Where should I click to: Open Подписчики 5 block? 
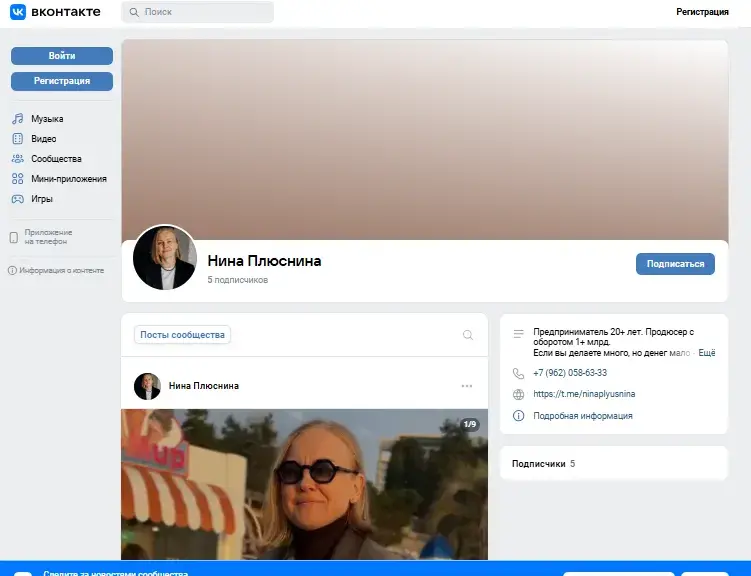tap(614, 463)
